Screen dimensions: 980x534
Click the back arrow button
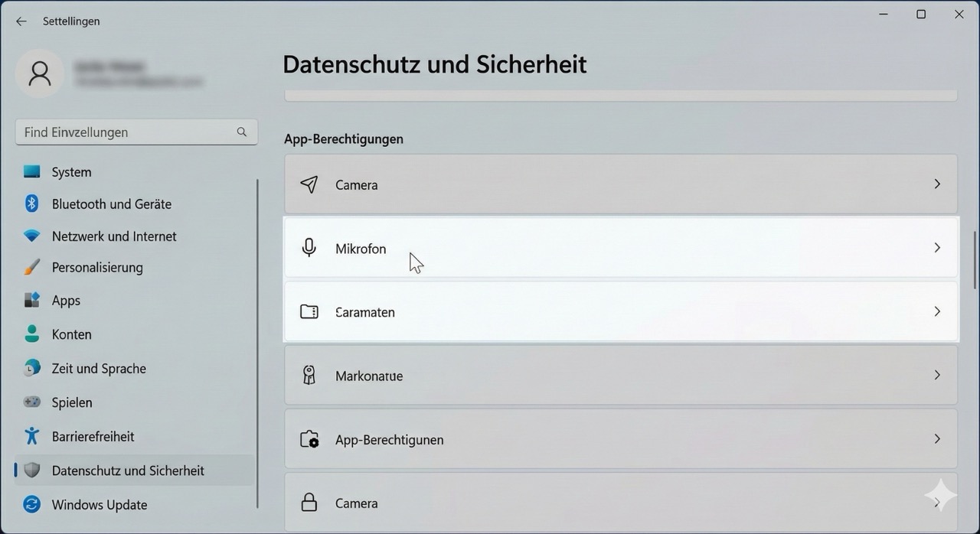(x=21, y=21)
